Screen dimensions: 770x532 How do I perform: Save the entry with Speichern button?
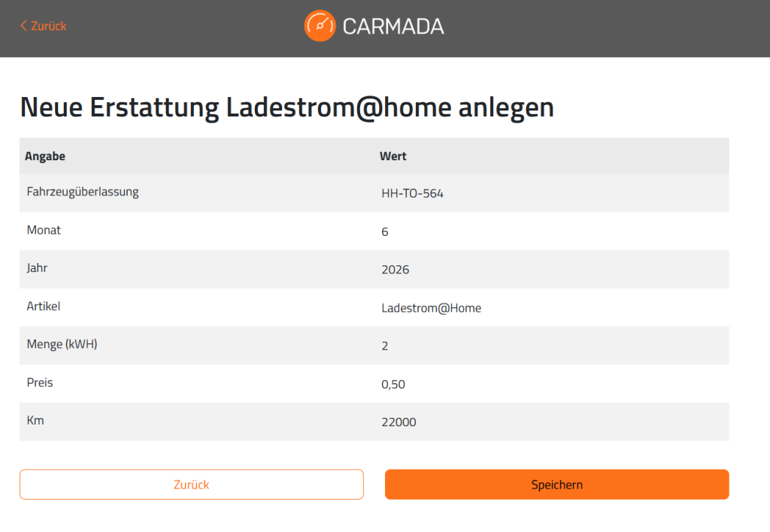(557, 485)
